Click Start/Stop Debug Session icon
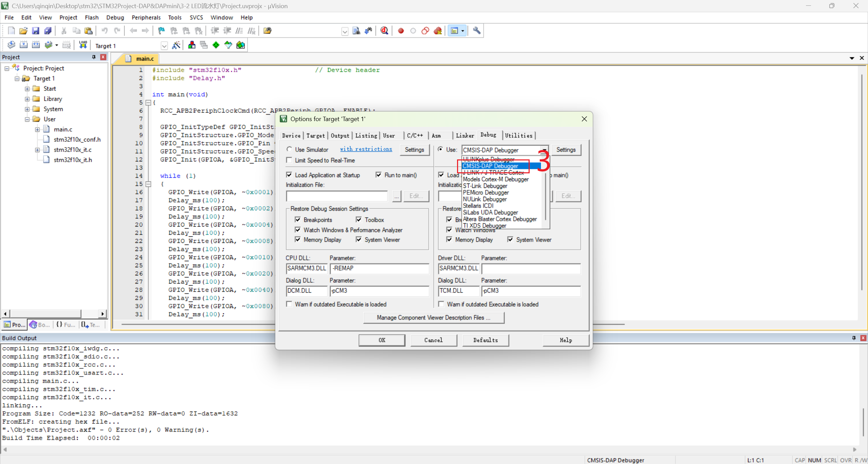The height and width of the screenshot is (464, 868). [384, 31]
